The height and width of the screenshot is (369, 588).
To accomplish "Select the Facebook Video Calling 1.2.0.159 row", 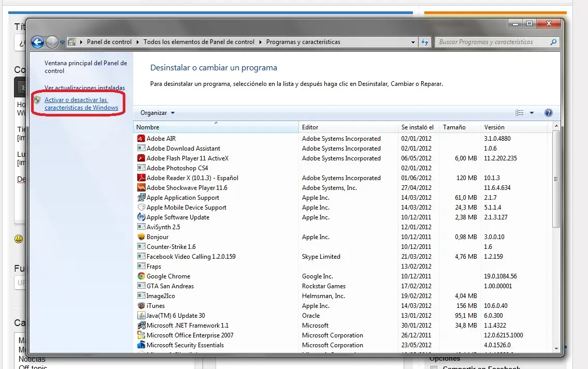I will tap(341, 257).
